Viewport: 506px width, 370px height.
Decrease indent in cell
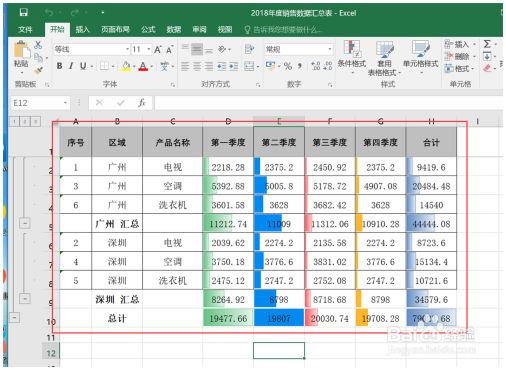point(221,66)
